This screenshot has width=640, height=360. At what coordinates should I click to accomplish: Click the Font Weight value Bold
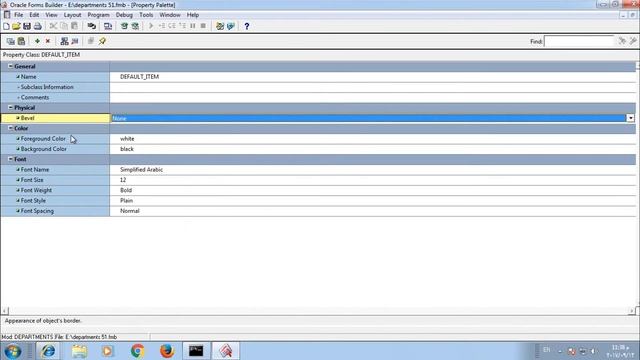[x=126, y=190]
